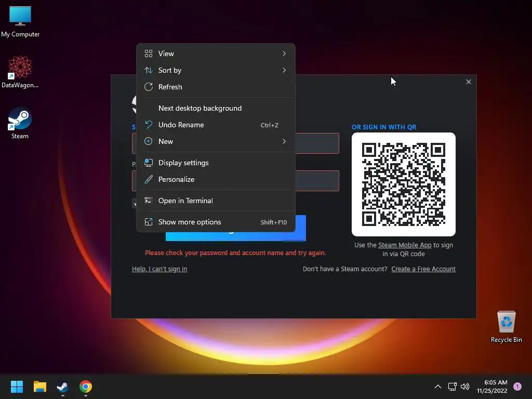This screenshot has height=399, width=532.
Task: Click the OR SIGN IN WITH QR heading
Action: point(384,127)
